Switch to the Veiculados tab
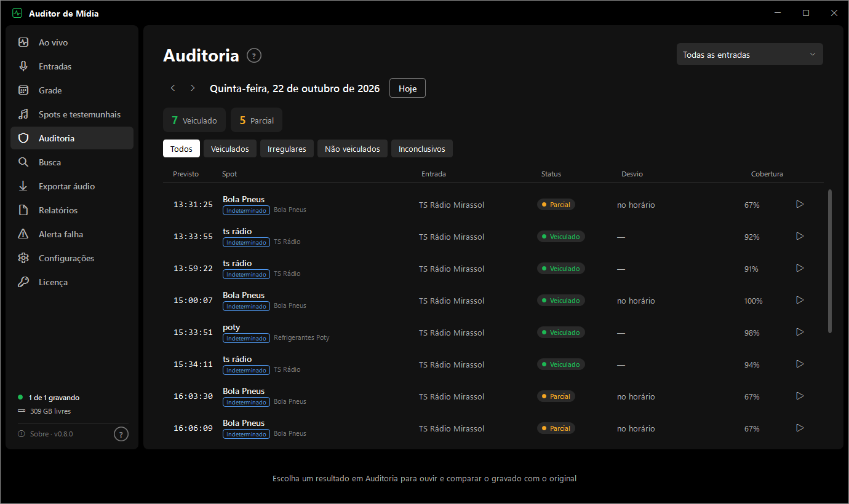849x504 pixels. 230,149
